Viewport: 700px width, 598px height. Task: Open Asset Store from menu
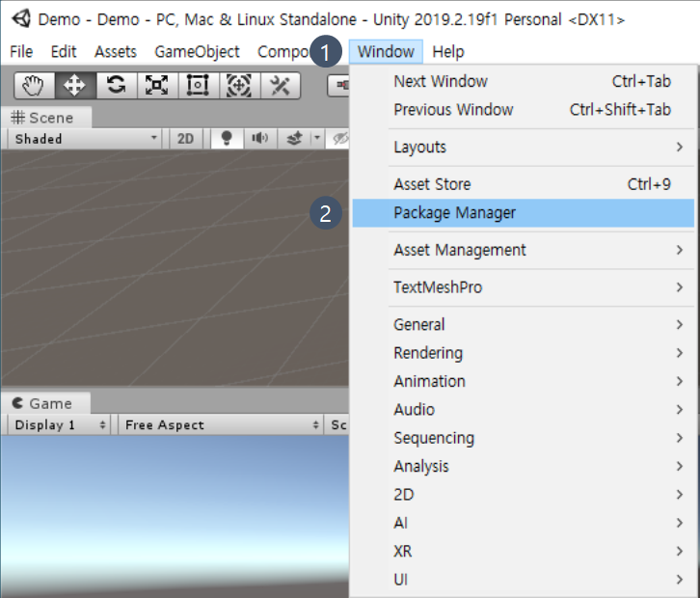pos(524,184)
